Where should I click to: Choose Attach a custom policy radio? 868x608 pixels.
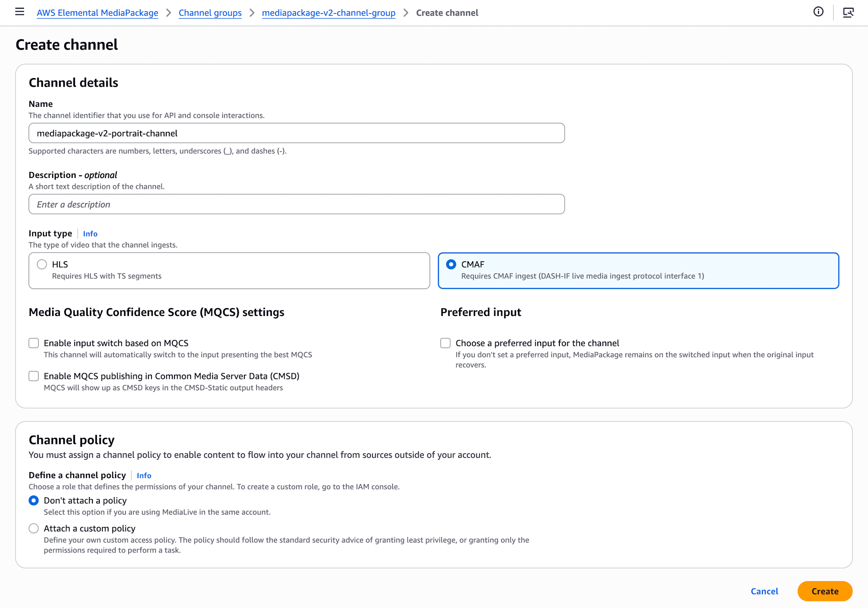(x=34, y=529)
